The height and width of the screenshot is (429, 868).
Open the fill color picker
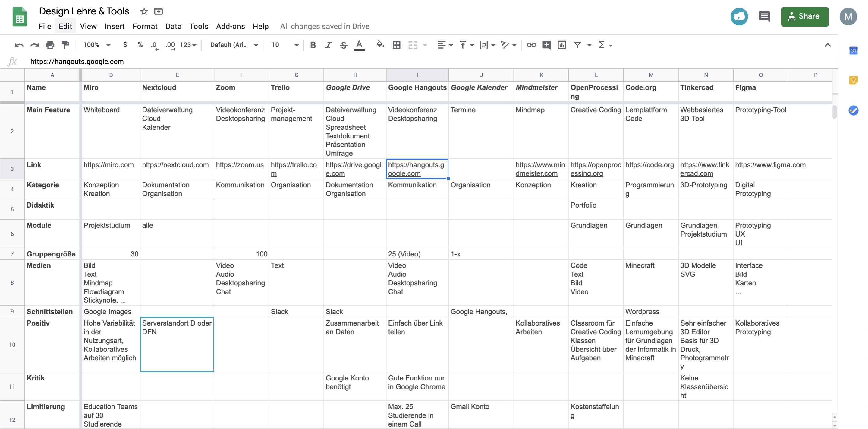click(x=380, y=45)
